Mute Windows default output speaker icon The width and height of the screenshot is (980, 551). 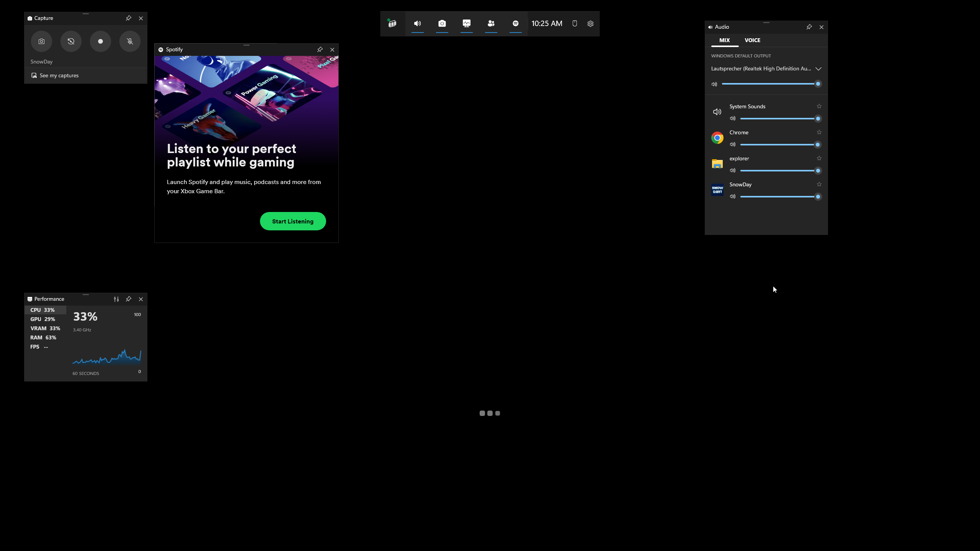point(714,84)
